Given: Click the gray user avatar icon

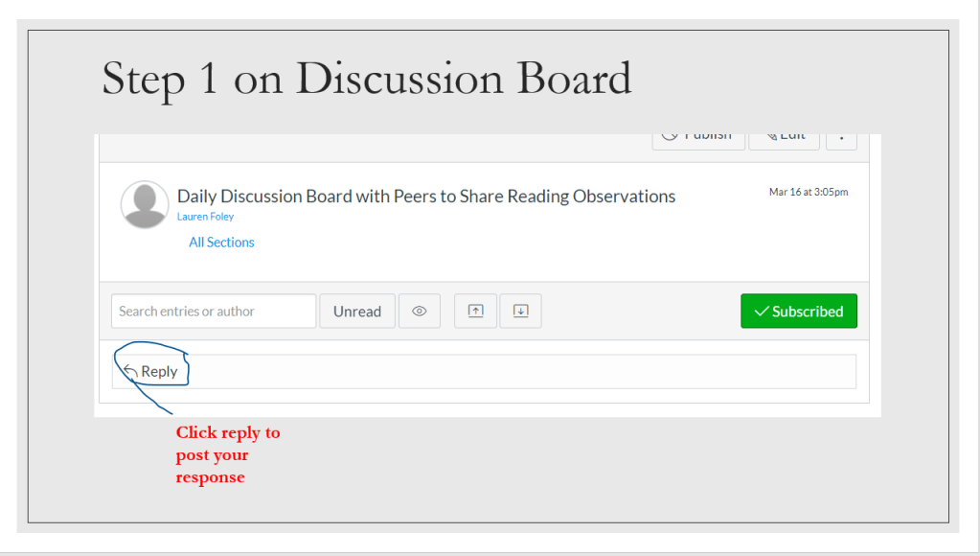Looking at the screenshot, I should 145,204.
